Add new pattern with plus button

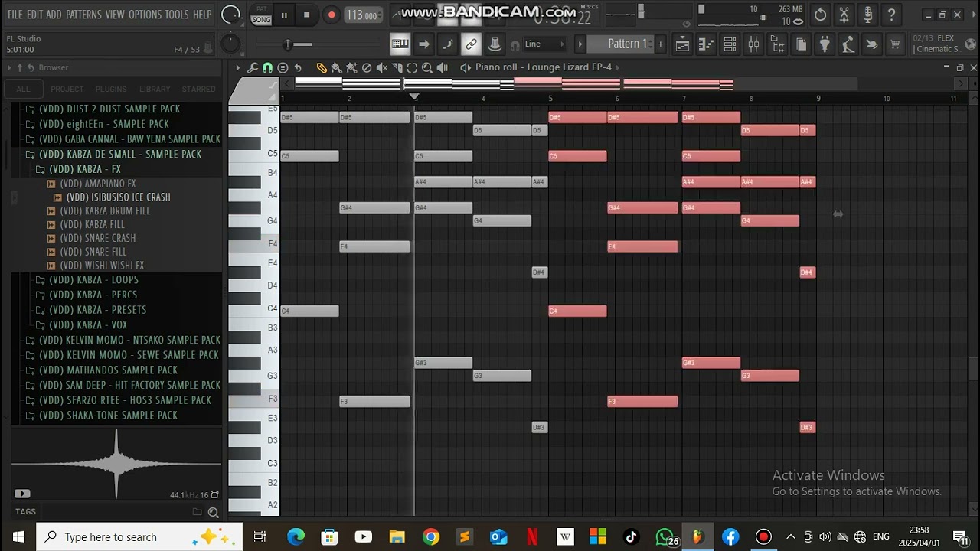click(661, 44)
